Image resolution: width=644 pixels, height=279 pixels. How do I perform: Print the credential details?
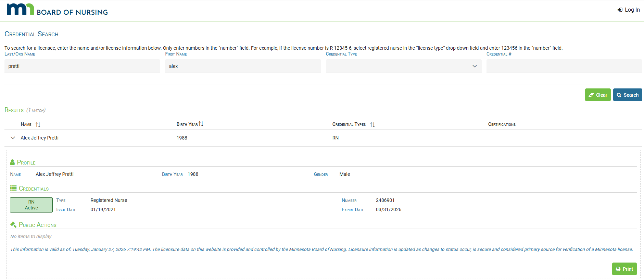[624, 269]
